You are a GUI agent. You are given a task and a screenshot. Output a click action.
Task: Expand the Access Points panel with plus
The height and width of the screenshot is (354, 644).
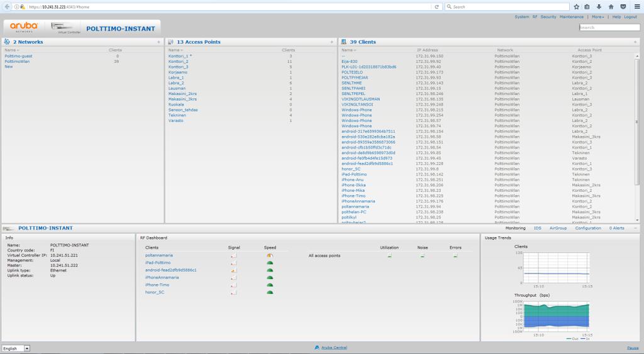[332, 42]
